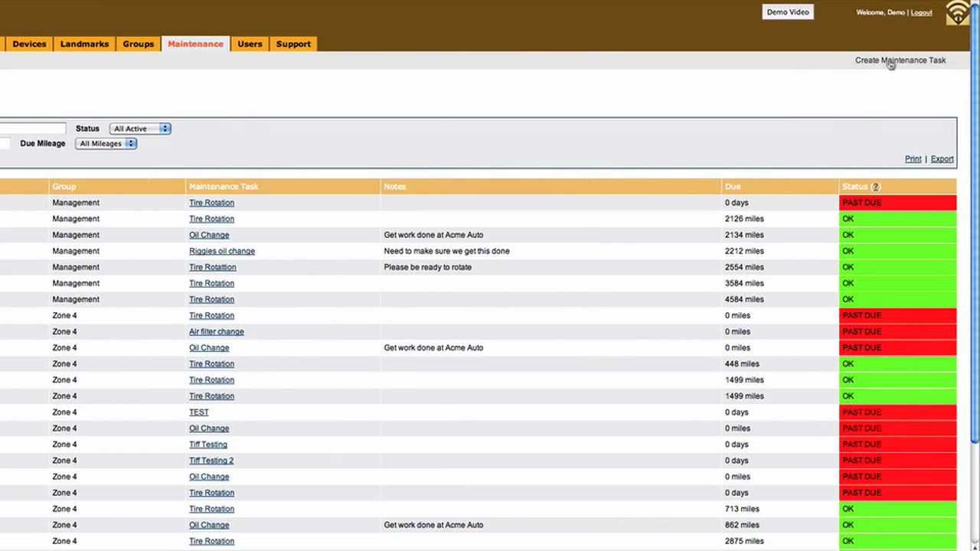
Task: Switch to the Landmarks tab
Action: pos(84,44)
